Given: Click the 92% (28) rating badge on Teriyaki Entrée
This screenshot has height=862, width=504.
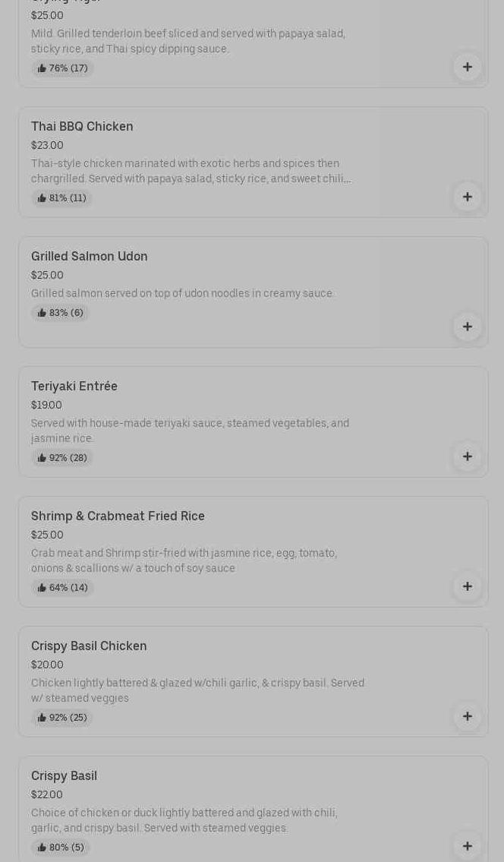Looking at the screenshot, I should (62, 458).
